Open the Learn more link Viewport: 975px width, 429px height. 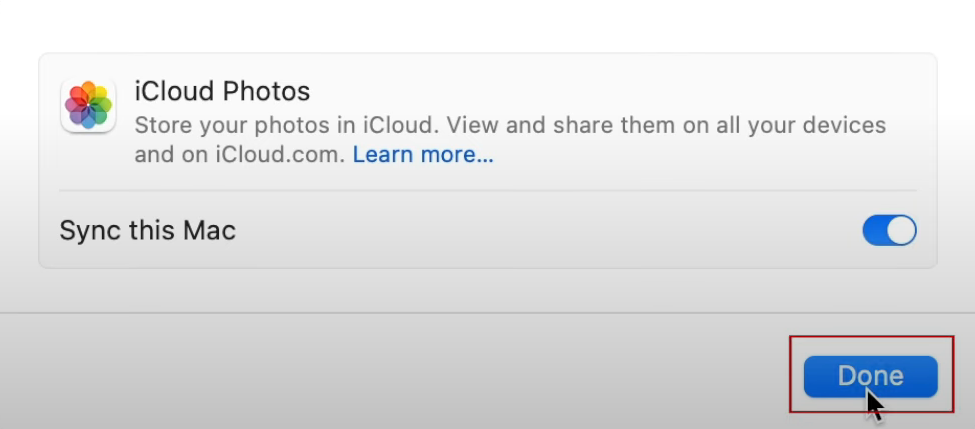423,155
